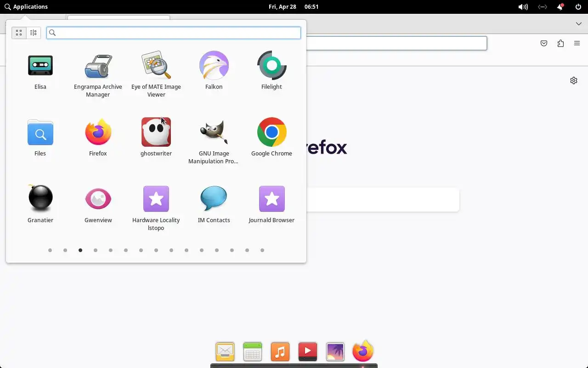Click Firefox's Save to Pocket icon
The image size is (588, 368).
click(x=544, y=43)
